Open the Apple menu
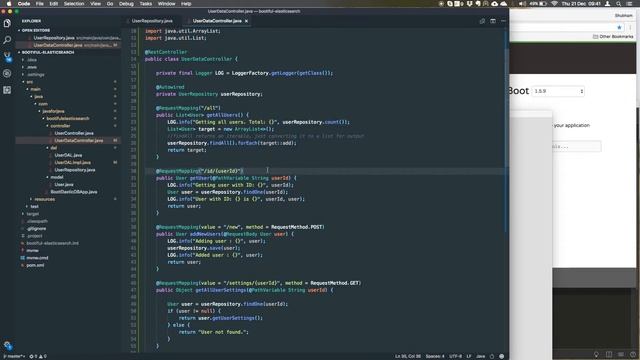Image resolution: width=640 pixels, height=360 pixels. (x=8, y=3)
